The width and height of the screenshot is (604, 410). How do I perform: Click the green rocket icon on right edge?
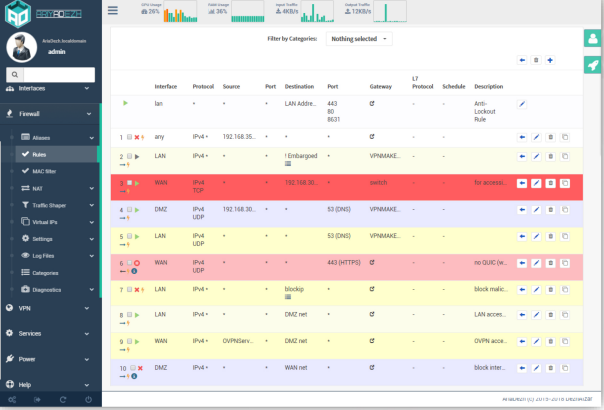coord(593,65)
